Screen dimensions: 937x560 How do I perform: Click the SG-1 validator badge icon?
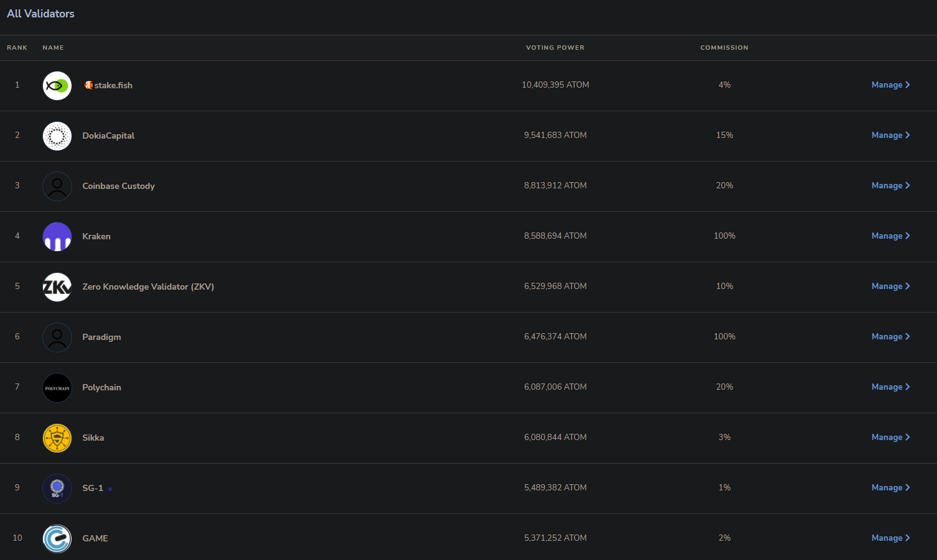(57, 489)
